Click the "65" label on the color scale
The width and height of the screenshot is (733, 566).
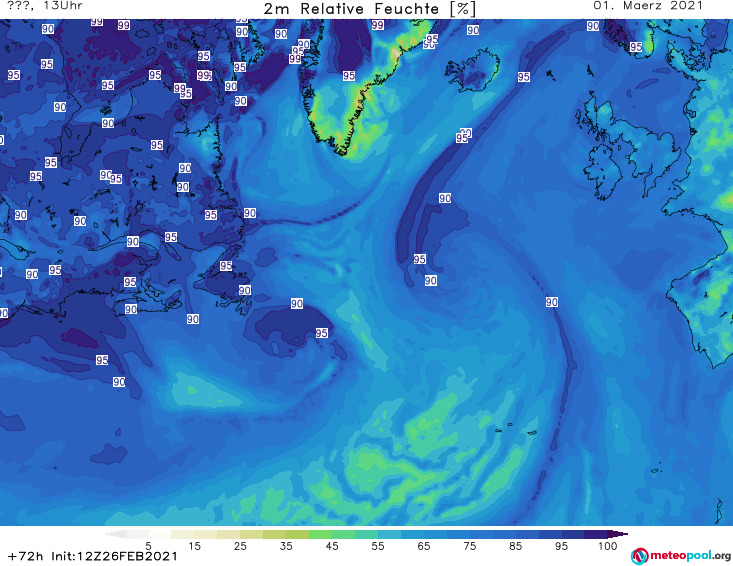[x=424, y=546]
